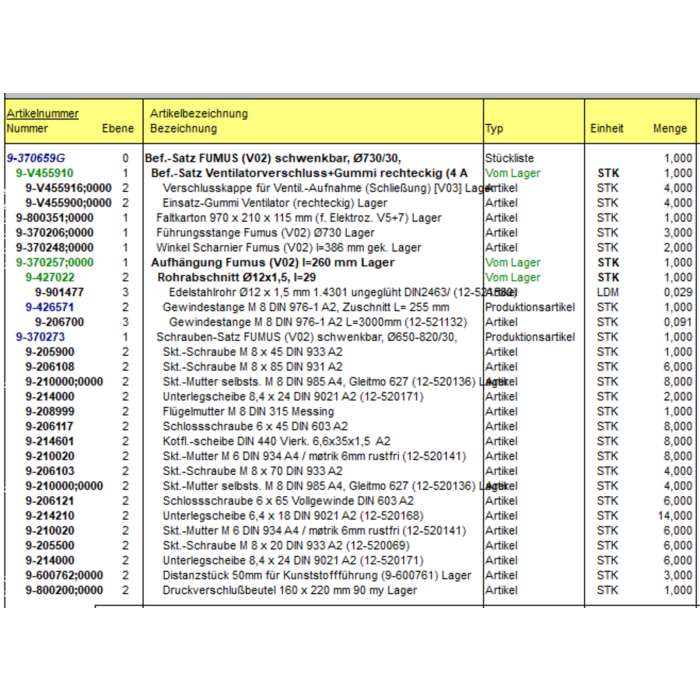Click description Gewindestange M 8 Zuschnitt L= 255 mm
Image resolution: width=700 pixels, height=700 pixels.
(x=306, y=307)
